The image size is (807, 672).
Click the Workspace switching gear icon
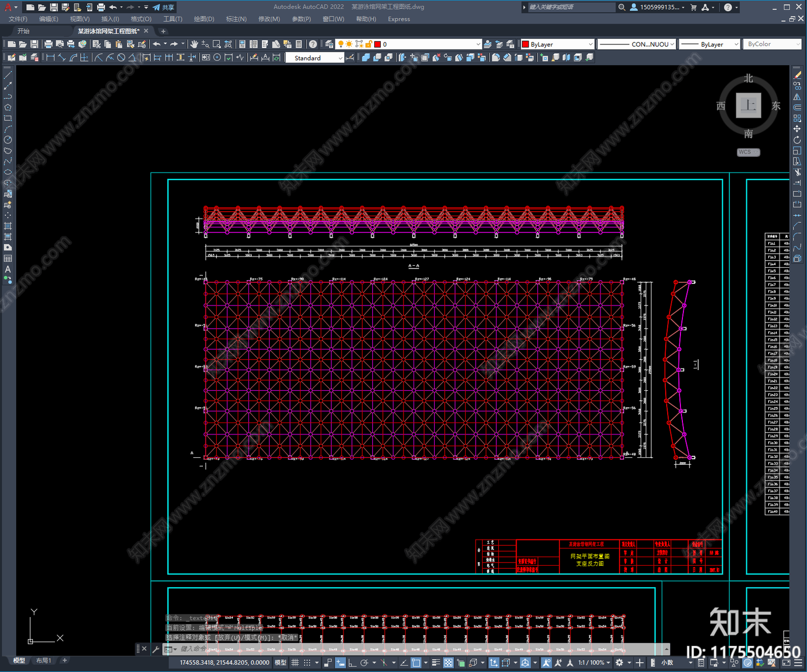coord(619,662)
